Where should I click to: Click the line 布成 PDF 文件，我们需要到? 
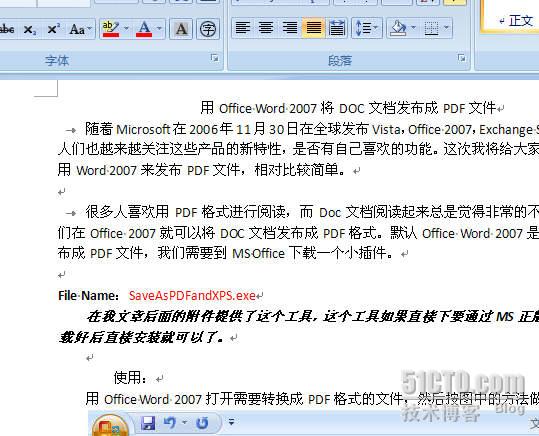225,254
